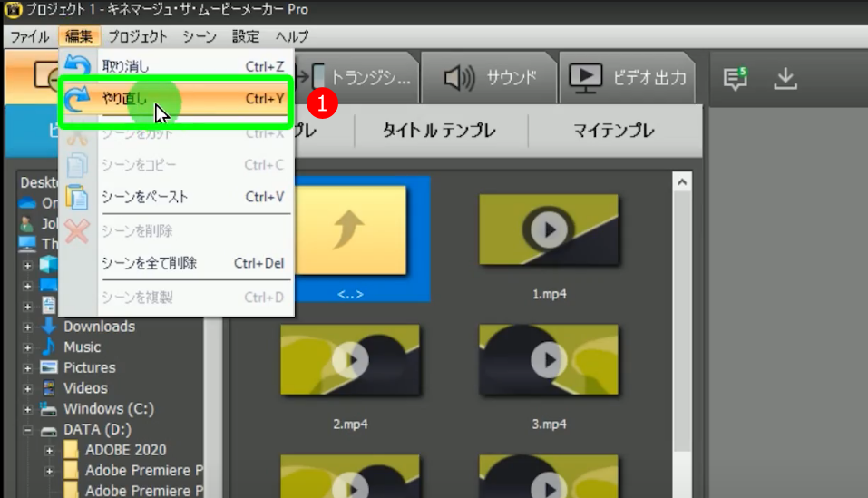Click the Music note folder icon
Image resolution: width=868 pixels, height=498 pixels.
coord(49,347)
